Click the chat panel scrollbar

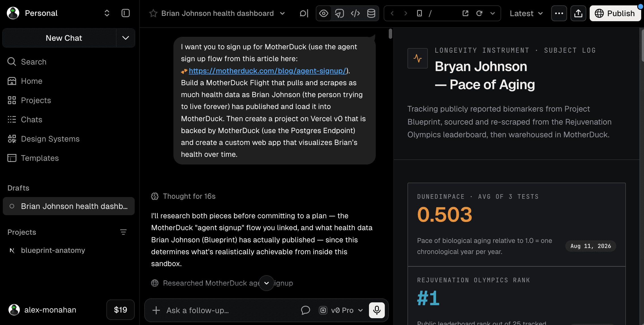[x=390, y=34]
